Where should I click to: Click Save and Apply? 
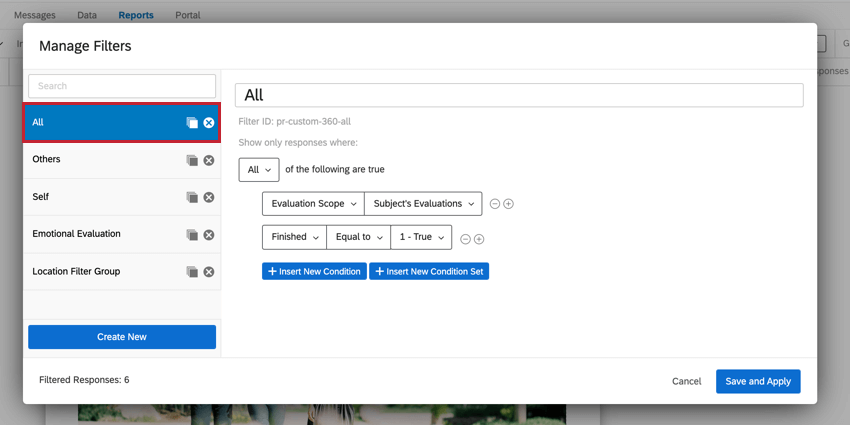coord(758,382)
